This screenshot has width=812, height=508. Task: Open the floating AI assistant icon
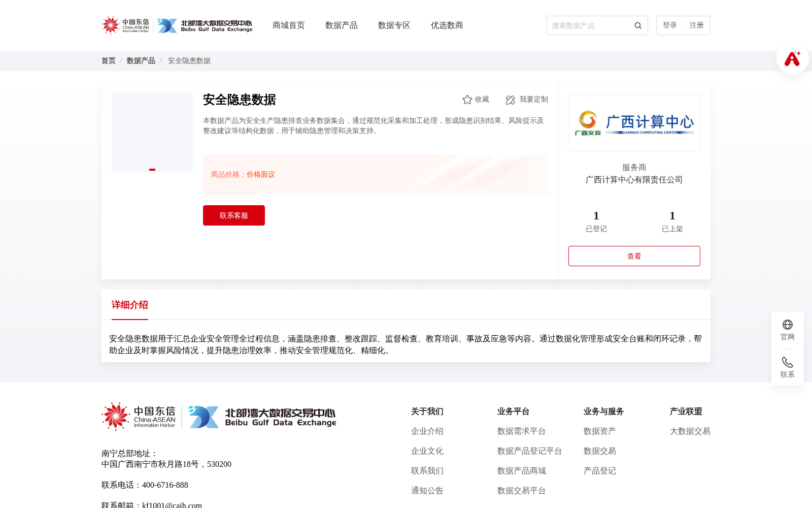[x=792, y=59]
